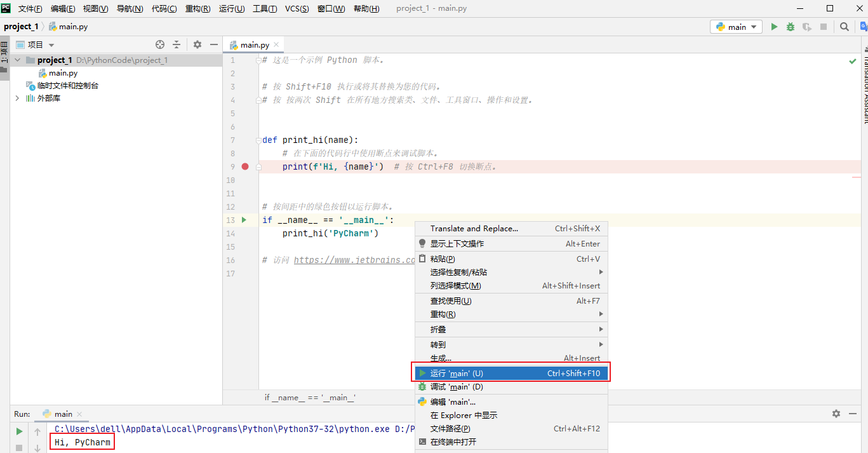Image resolution: width=868 pixels, height=453 pixels.
Task: Start debugging with green bug icon
Action: tap(791, 27)
